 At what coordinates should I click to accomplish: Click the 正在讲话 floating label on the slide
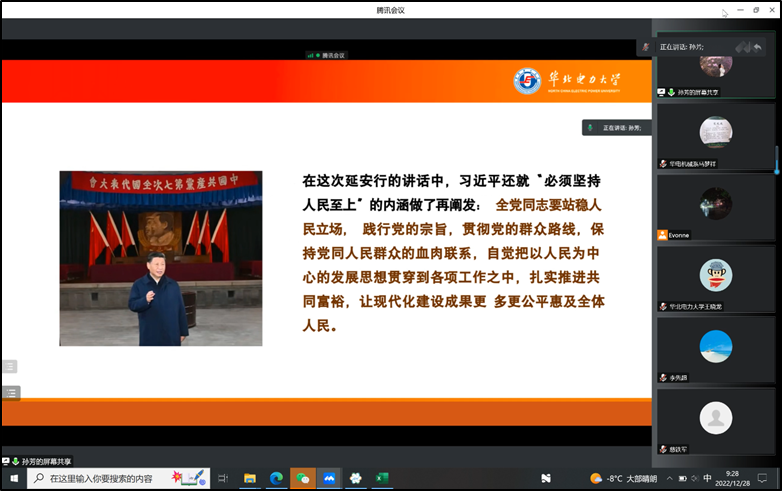pos(617,128)
